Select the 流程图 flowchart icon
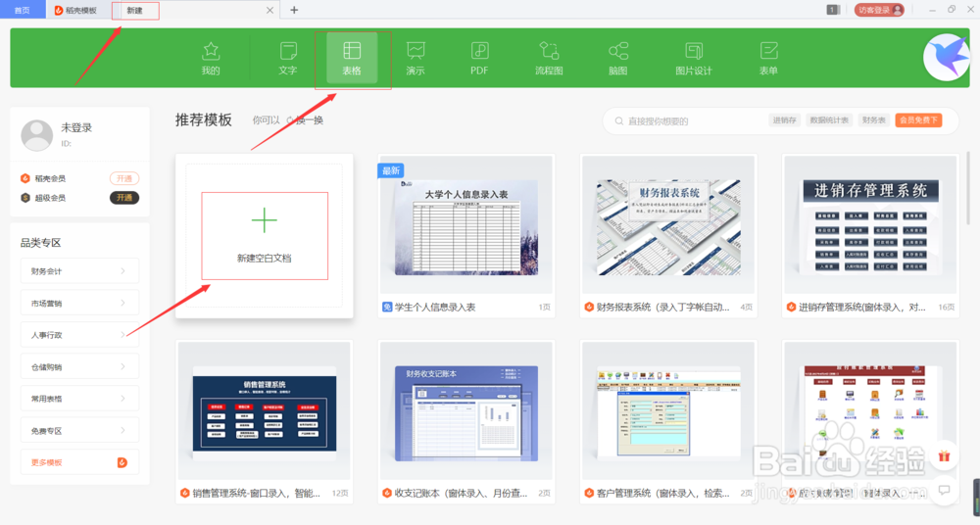Screen dimensions: 980x525 [549, 51]
